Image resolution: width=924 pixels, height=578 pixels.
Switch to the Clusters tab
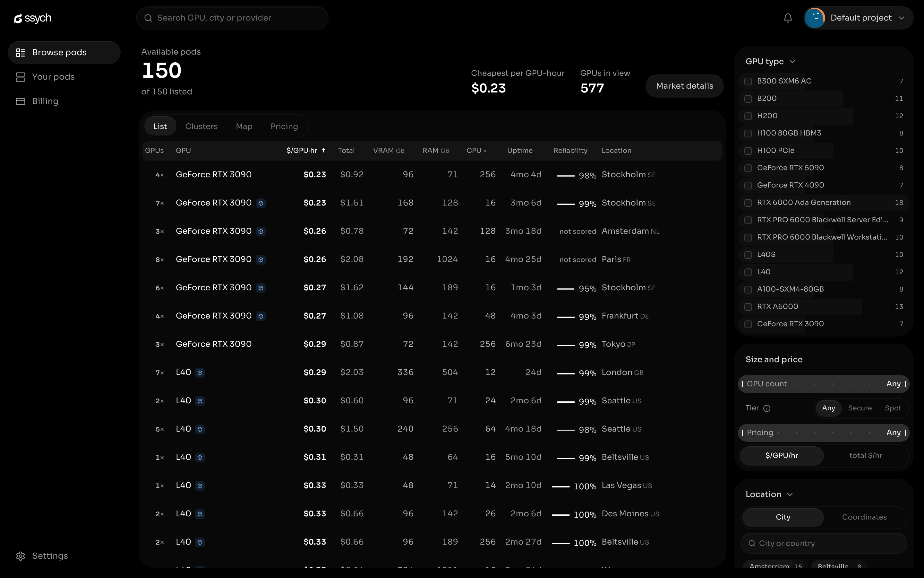(x=201, y=126)
